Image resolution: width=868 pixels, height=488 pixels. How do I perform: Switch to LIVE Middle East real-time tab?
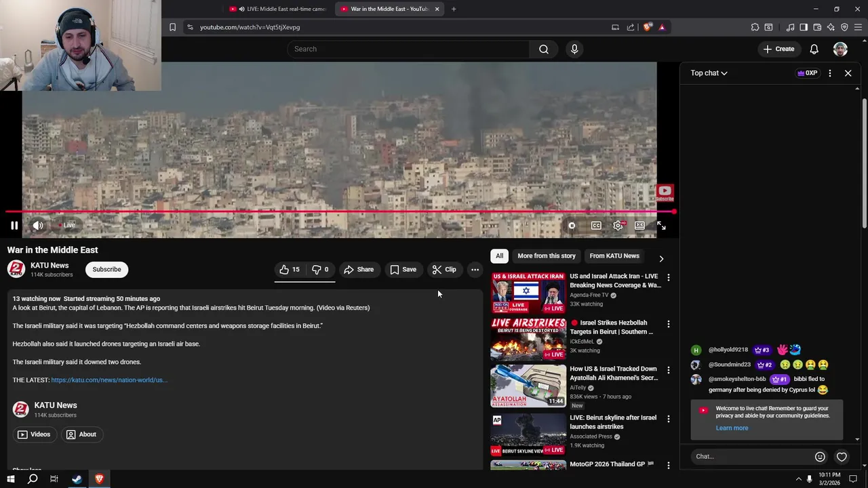279,9
